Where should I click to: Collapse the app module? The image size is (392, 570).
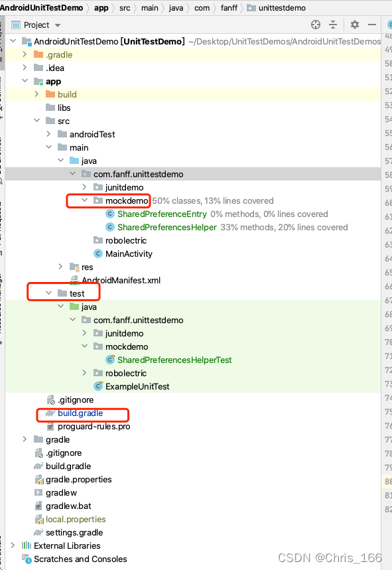click(25, 81)
